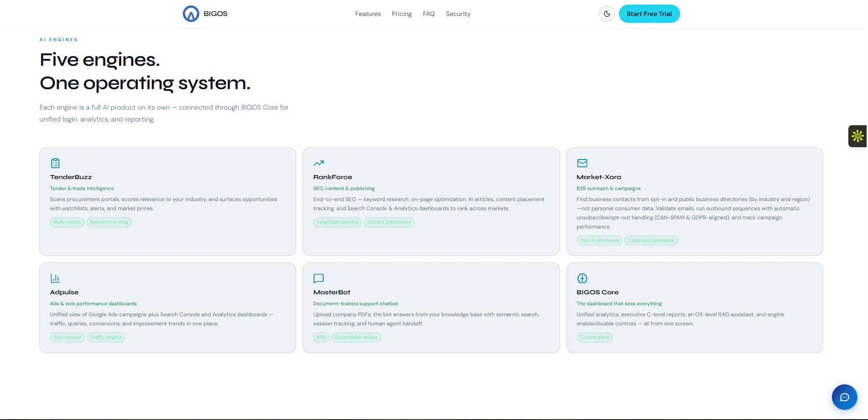The width and height of the screenshot is (868, 420).
Task: Click the Relevance scoring tag chip
Action: [109, 222]
